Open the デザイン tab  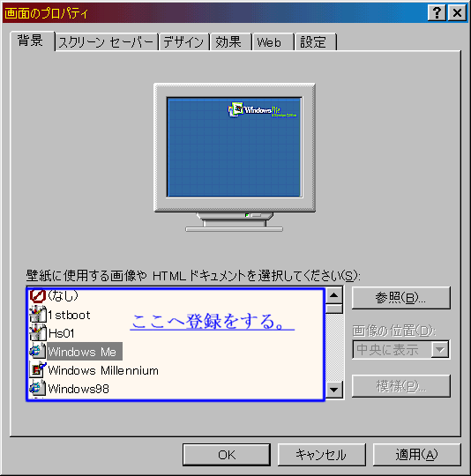pos(183,42)
